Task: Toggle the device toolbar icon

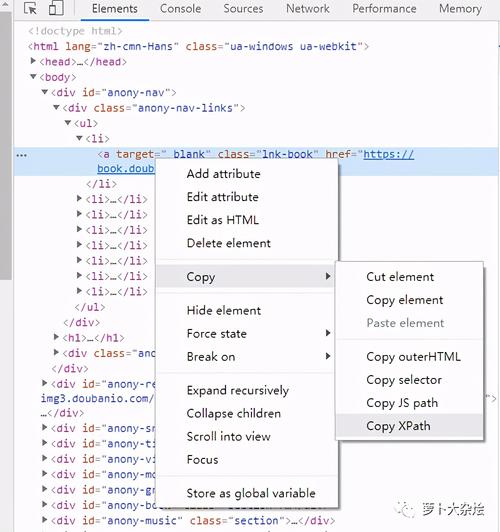Action: point(56,8)
